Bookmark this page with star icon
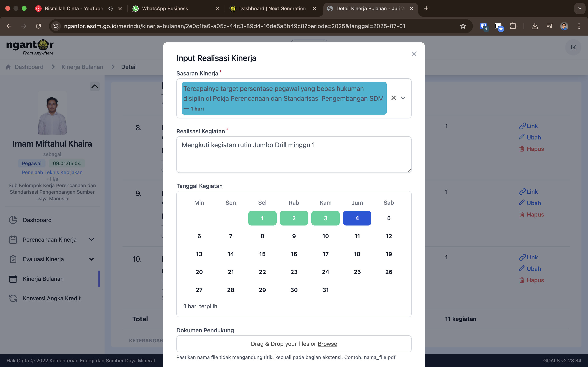The width and height of the screenshot is (588, 367). point(463,26)
